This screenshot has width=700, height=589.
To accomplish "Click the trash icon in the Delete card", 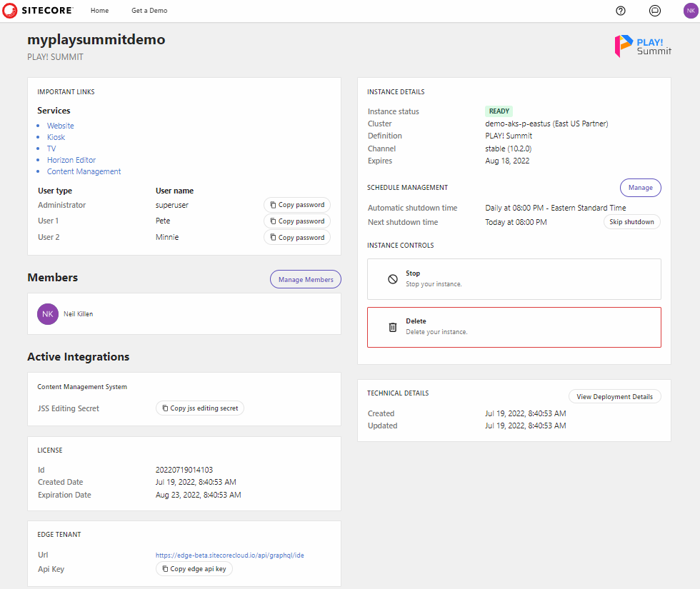I will (x=392, y=326).
